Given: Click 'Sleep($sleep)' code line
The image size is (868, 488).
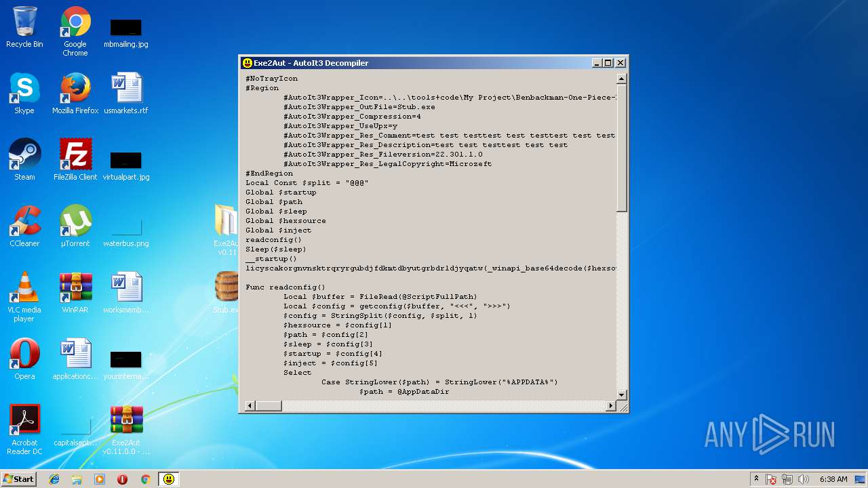Looking at the screenshot, I should [x=276, y=249].
